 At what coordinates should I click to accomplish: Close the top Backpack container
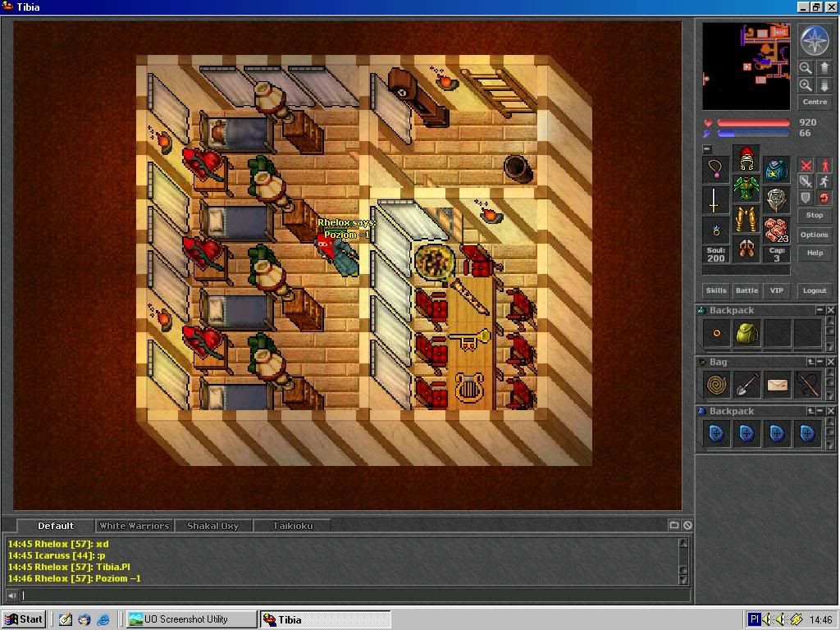(x=830, y=310)
